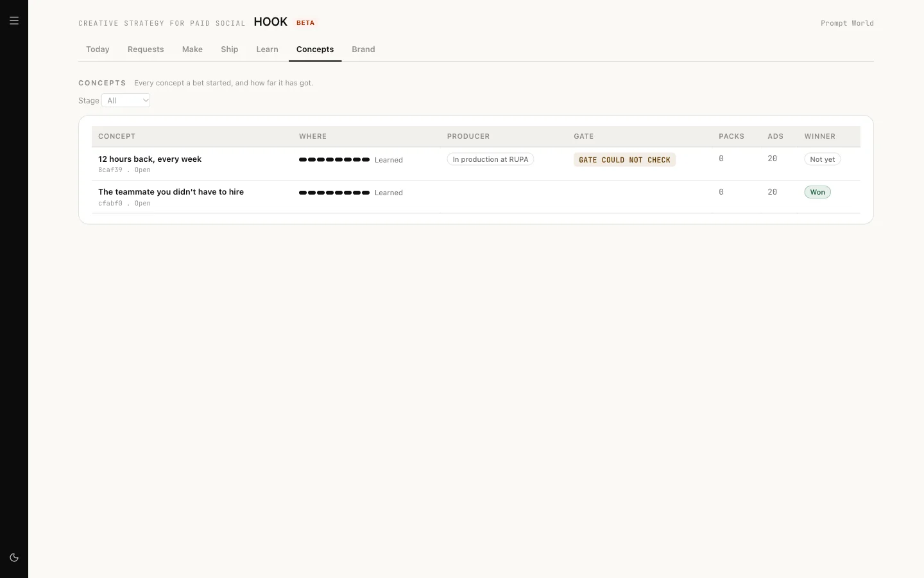Click 'In production at RUPA' badge

click(x=490, y=159)
